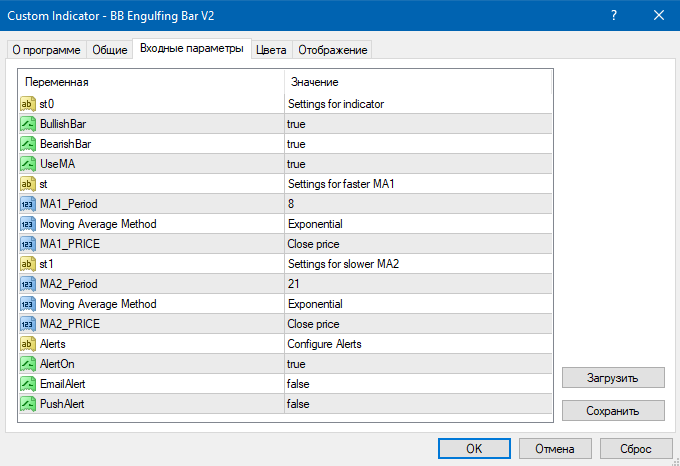Click the string icon beside st1
Viewport: 680px width, 466px height.
[x=28, y=264]
